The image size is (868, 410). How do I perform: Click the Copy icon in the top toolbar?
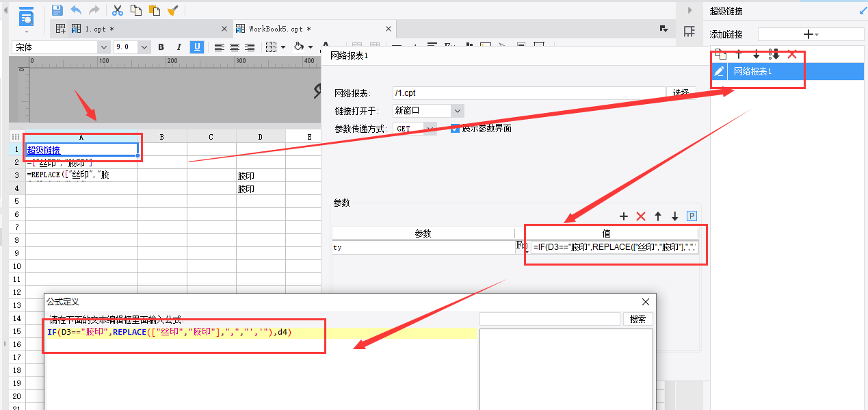click(136, 10)
